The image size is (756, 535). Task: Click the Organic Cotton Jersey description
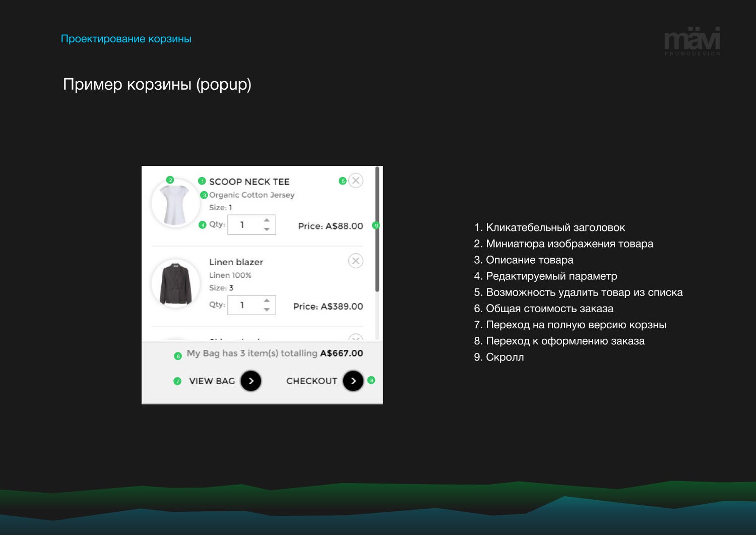click(x=251, y=195)
